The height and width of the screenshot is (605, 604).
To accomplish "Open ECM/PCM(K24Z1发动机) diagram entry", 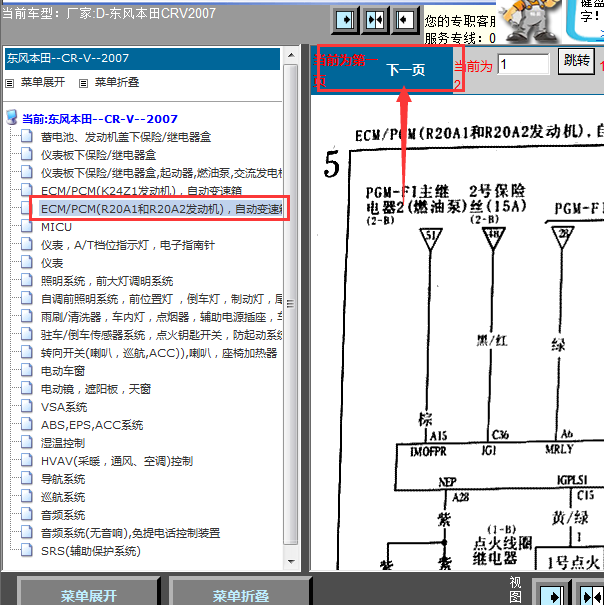I will click(x=141, y=191).
